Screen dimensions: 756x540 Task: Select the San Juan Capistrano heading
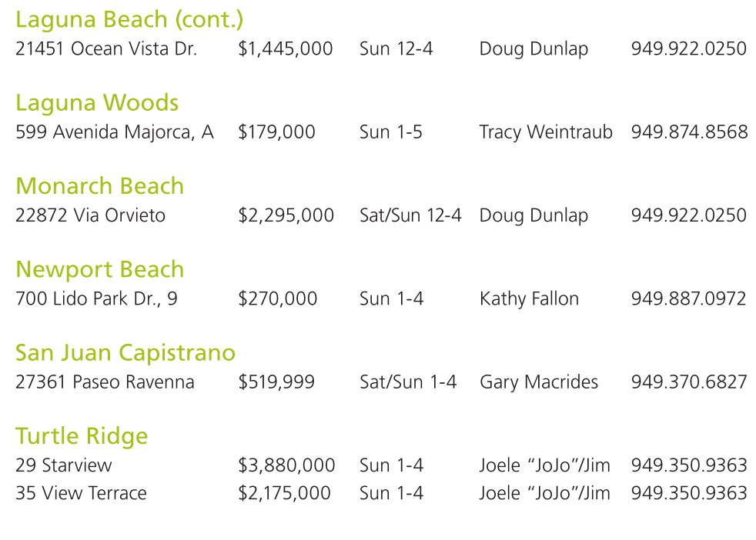tap(125, 352)
